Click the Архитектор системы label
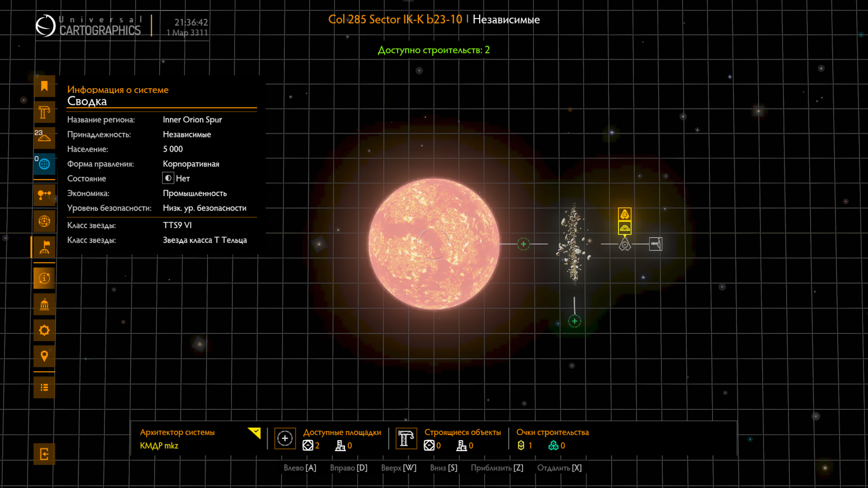The width and height of the screenshot is (868, 488). click(177, 432)
